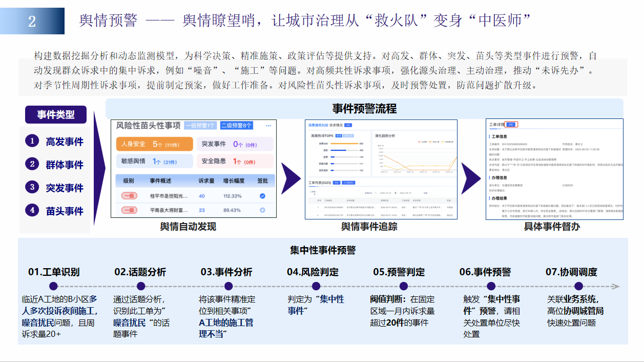Switch to the 热词 tab in 高频热词TOP5

pyautogui.click(x=339, y=136)
